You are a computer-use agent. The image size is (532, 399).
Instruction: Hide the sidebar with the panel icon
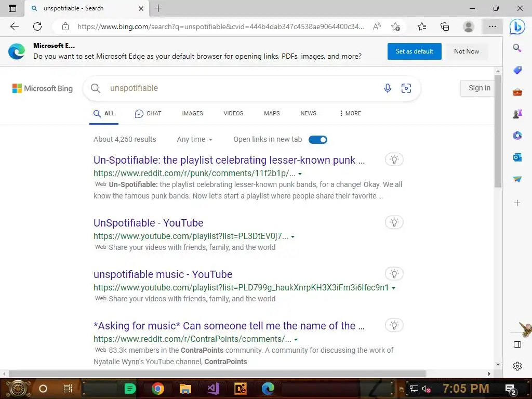pos(517,344)
